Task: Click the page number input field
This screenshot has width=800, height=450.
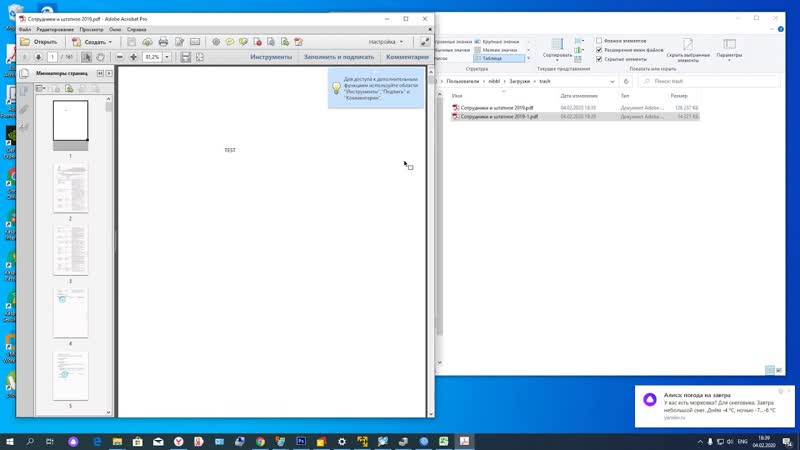Action: click(53, 57)
